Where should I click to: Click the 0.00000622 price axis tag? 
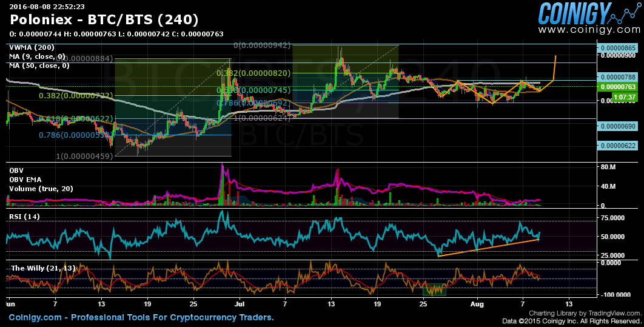(x=618, y=146)
